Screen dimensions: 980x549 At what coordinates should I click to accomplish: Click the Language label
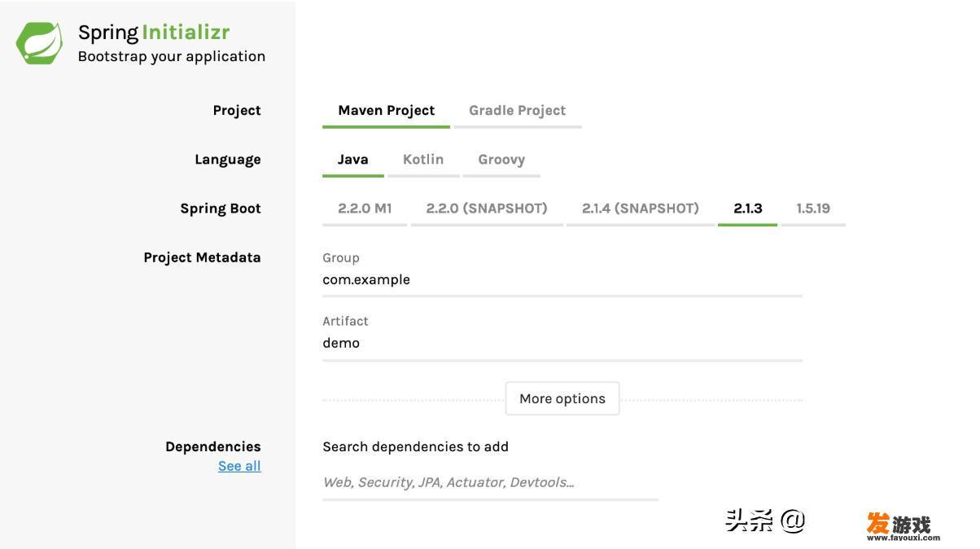[x=228, y=160]
